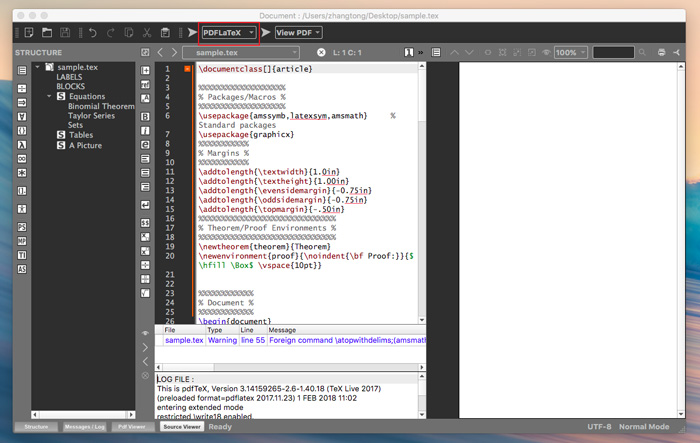Click the bookmark icon in editor bar

pos(408,53)
